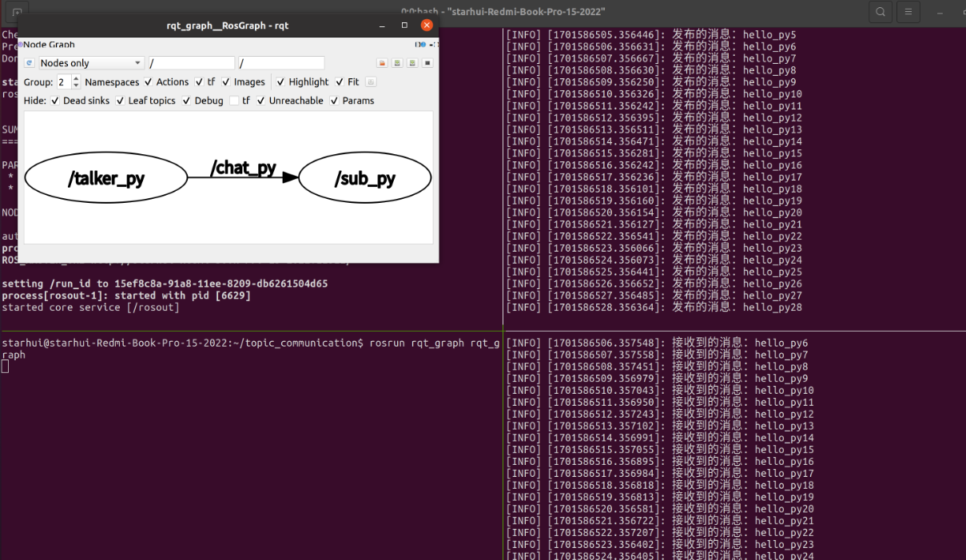The image size is (966, 560).
Task: Uncheck Hide Leaf topics
Action: (120, 101)
